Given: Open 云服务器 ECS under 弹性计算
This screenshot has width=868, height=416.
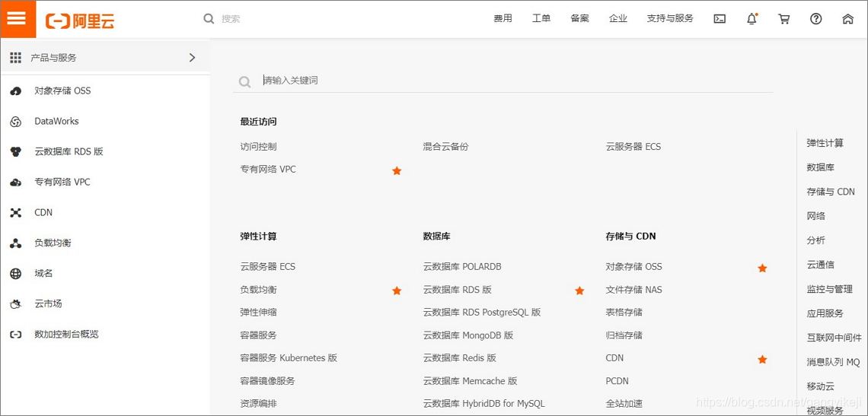Looking at the screenshot, I should 268,266.
